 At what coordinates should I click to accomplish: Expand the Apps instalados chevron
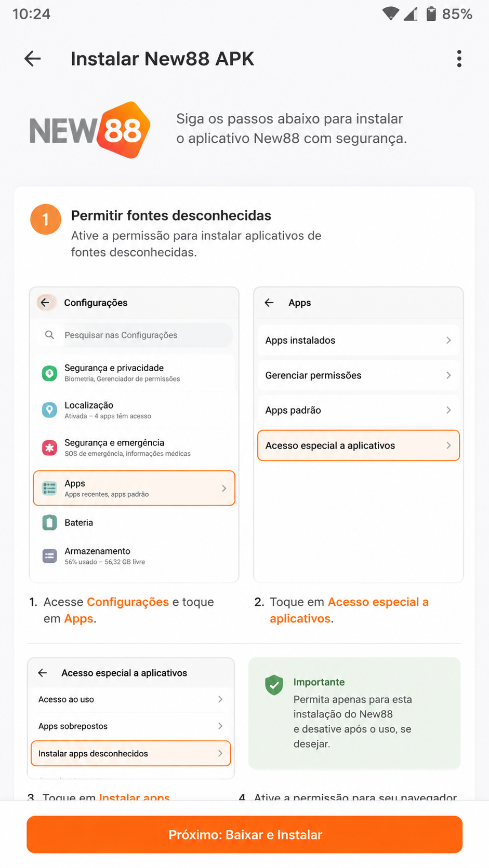coord(448,340)
